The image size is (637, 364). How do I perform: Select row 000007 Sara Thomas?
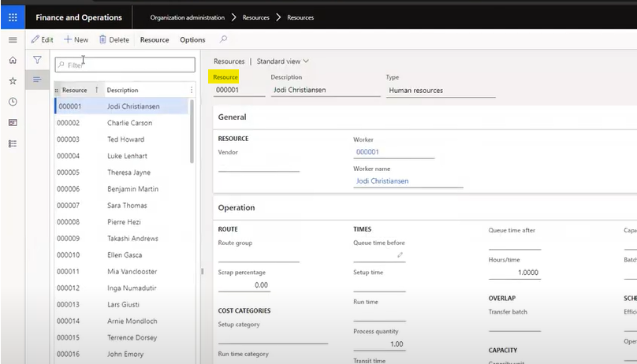(x=121, y=206)
